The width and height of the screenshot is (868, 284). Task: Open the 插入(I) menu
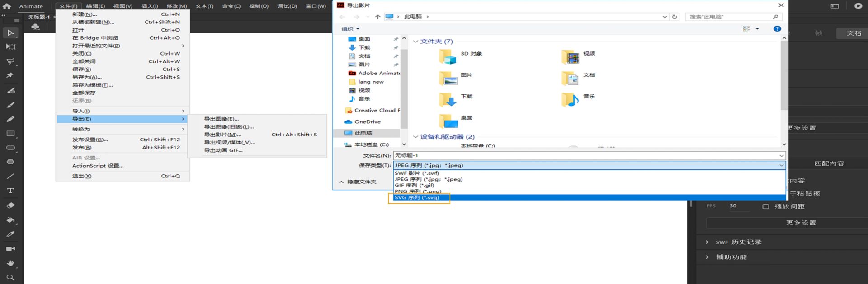150,6
